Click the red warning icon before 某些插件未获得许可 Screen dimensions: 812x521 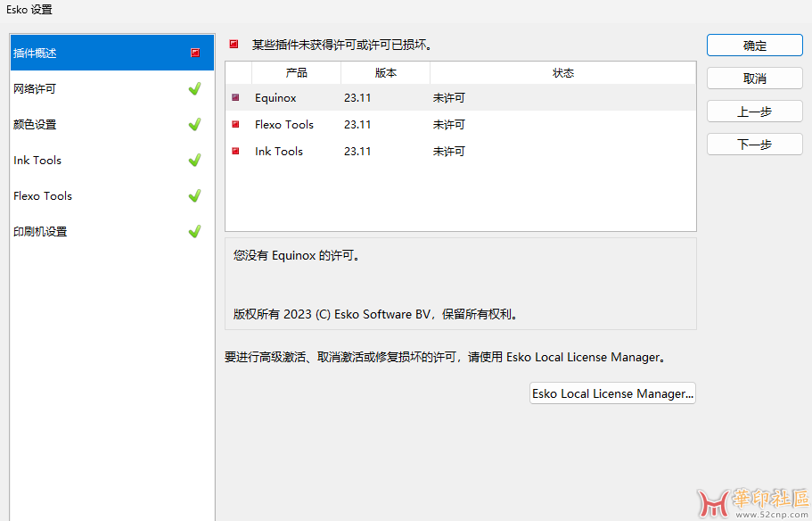pyautogui.click(x=234, y=44)
